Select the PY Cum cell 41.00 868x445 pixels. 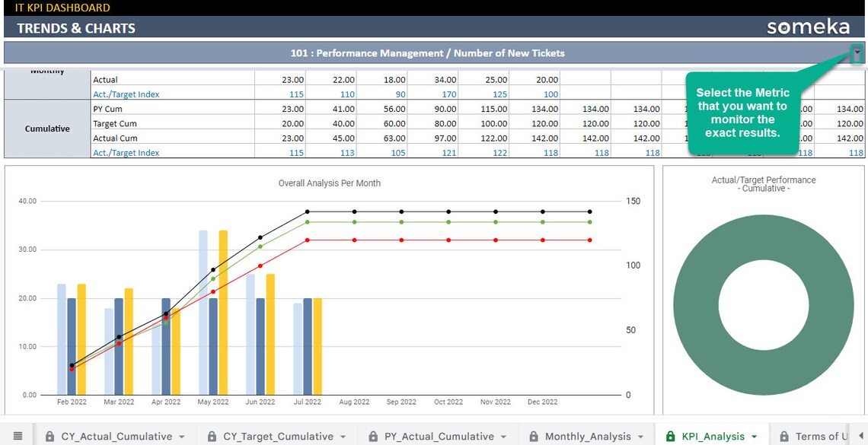click(330, 109)
